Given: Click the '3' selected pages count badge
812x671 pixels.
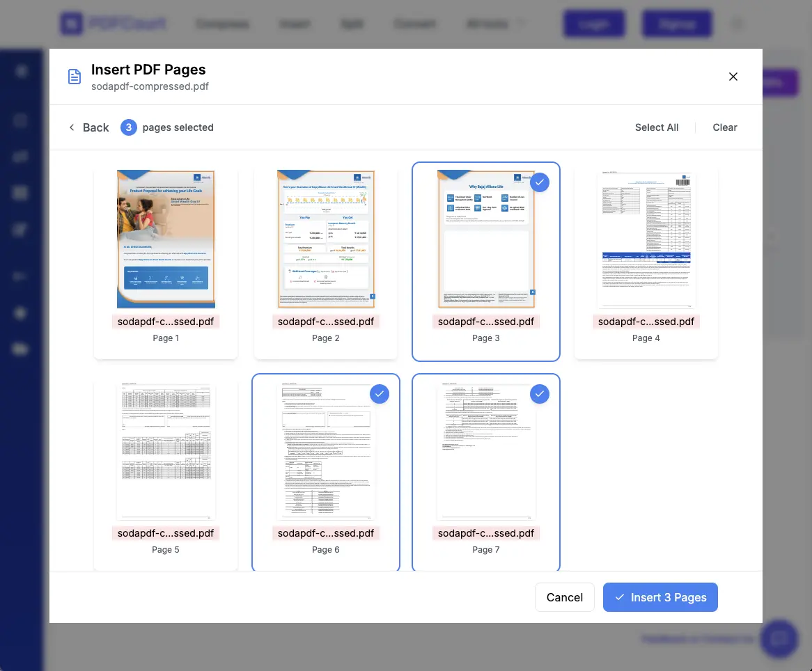Looking at the screenshot, I should point(128,127).
